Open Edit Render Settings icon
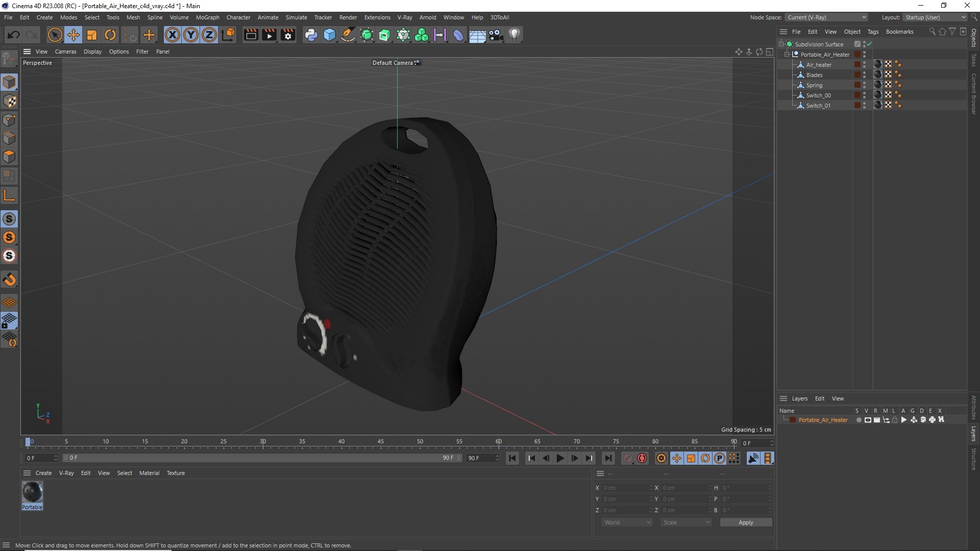This screenshot has height=551, width=980. pos(288,35)
